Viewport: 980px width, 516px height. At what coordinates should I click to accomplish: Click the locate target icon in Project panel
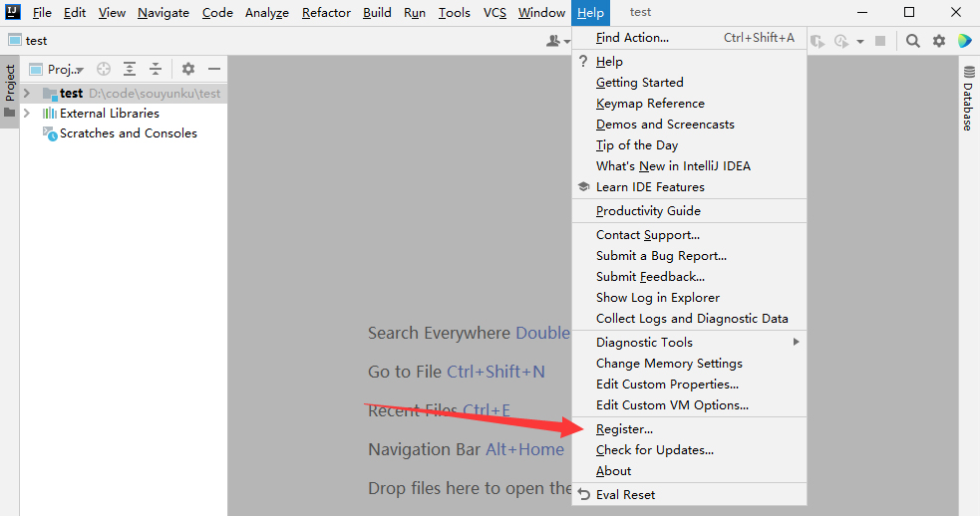click(x=104, y=70)
